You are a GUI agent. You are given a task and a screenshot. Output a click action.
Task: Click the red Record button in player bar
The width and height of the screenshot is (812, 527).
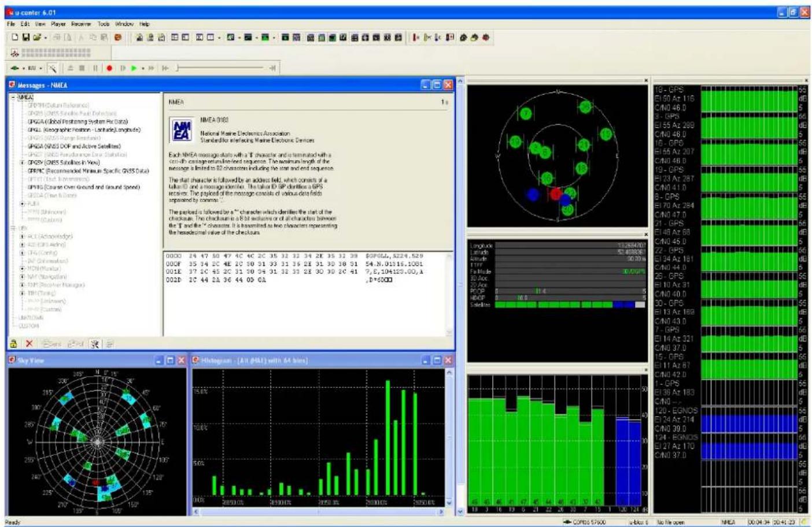point(109,68)
